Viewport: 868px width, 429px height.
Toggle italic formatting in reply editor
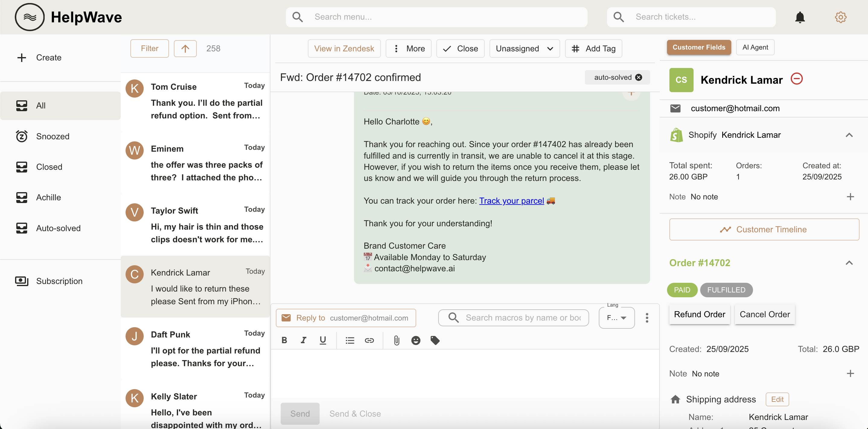[303, 340]
